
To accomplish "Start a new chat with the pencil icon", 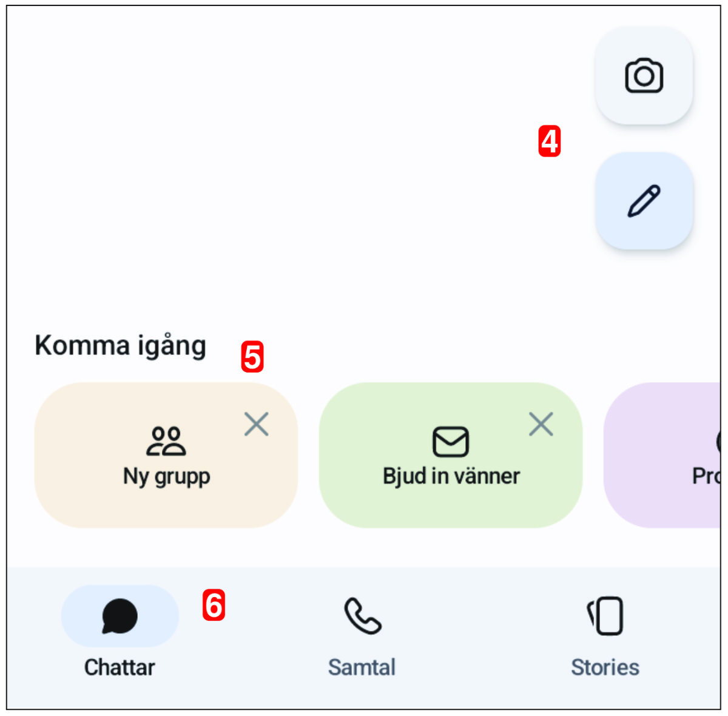I will [644, 200].
